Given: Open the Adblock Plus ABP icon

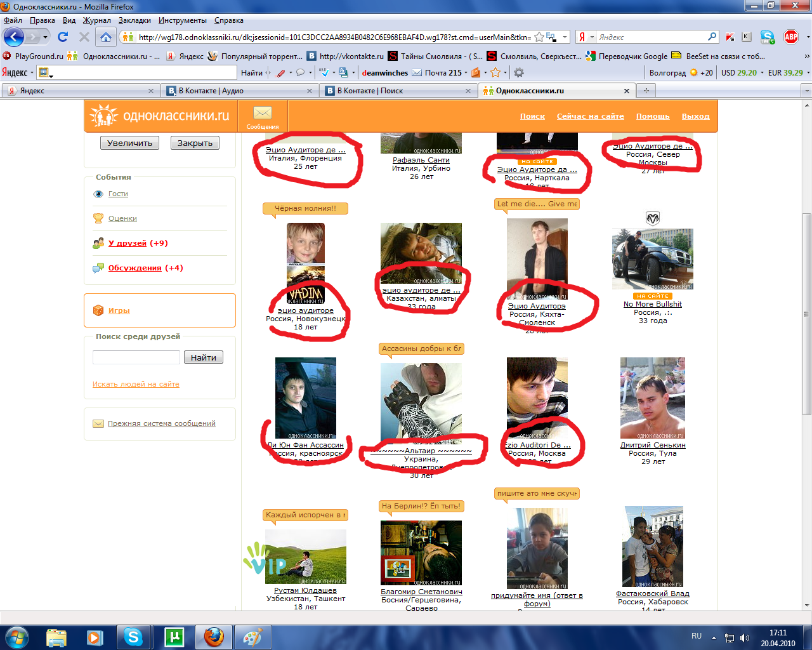Looking at the screenshot, I should (791, 37).
